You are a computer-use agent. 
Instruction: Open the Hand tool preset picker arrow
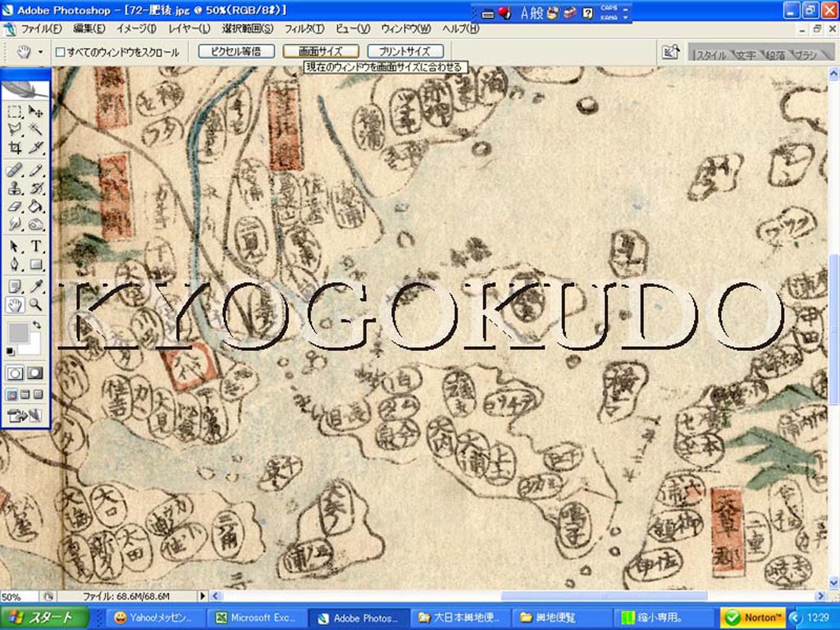pos(40,52)
